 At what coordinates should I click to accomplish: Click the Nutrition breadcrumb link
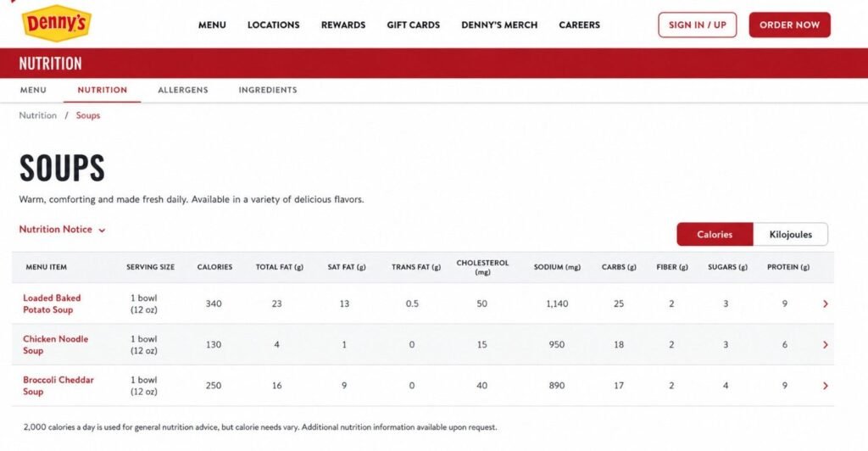[37, 115]
